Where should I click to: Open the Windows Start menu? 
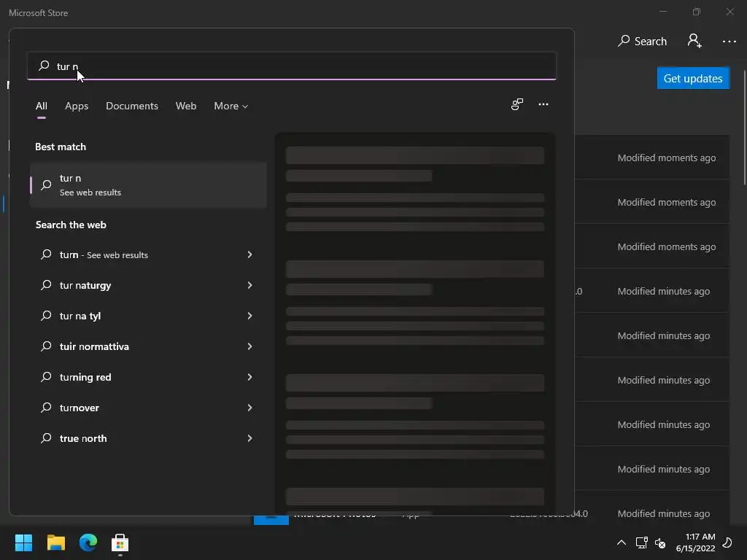(23, 542)
